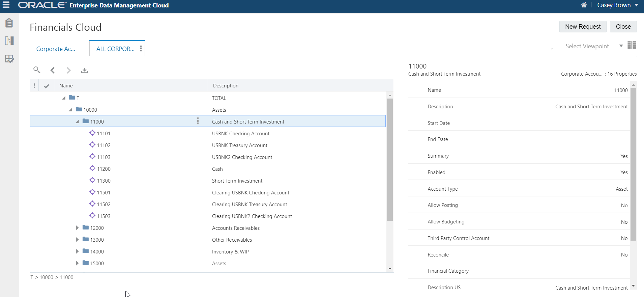The image size is (644, 297).
Task: Click the Third Party Control Account property
Action: (519, 238)
